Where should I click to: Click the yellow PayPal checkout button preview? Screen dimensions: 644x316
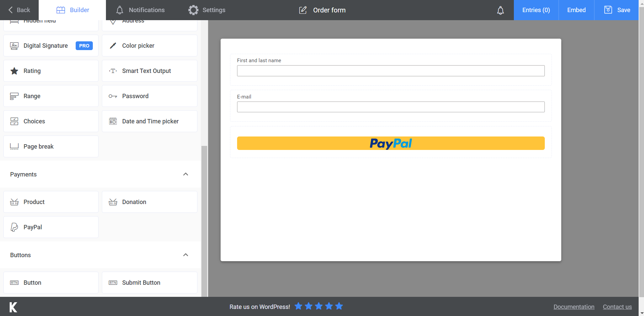click(390, 143)
